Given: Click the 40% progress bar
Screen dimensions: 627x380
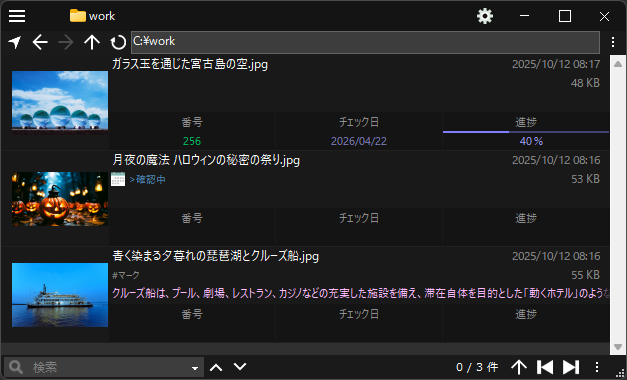Looking at the screenshot, I should click(x=526, y=132).
